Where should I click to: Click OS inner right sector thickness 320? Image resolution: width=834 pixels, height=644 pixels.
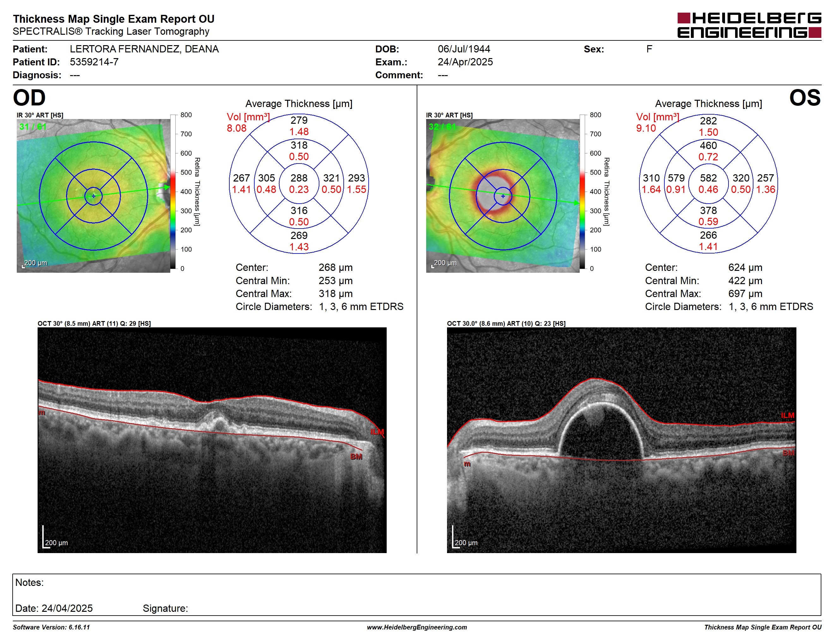[x=741, y=178]
